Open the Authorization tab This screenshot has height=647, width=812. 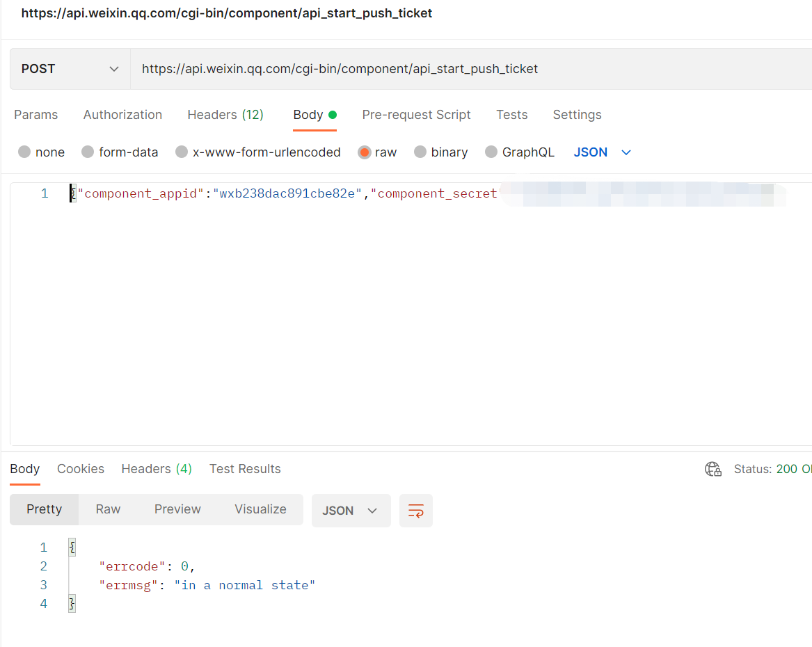pos(122,115)
